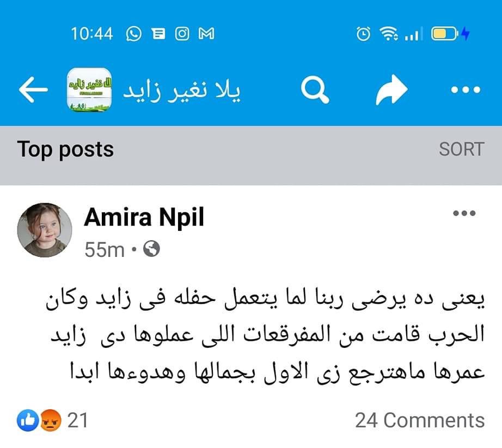
Task: Tap the share arrow icon
Action: (391, 90)
